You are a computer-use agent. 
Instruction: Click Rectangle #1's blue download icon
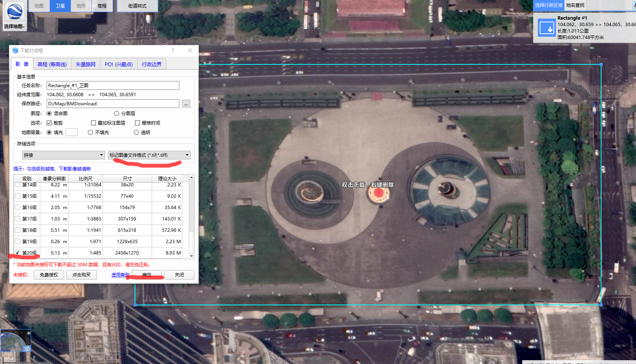(546, 28)
